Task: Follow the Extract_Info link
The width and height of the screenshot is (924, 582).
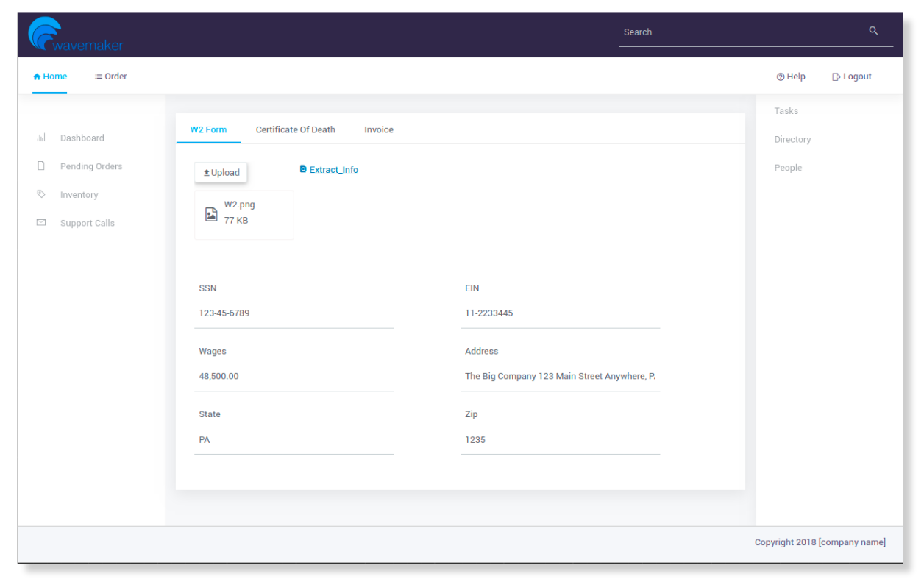Action: (x=333, y=170)
